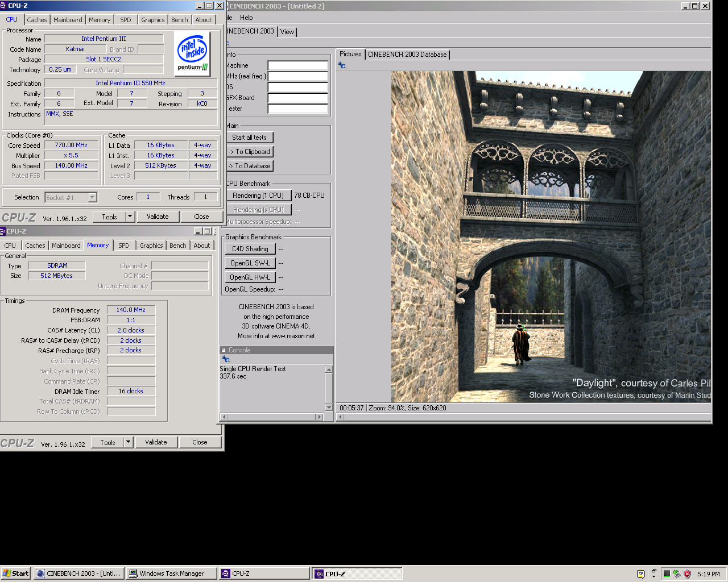The width and height of the screenshot is (728, 582).
Task: Open Bench tab in bottom CPU-Z window
Action: click(178, 246)
